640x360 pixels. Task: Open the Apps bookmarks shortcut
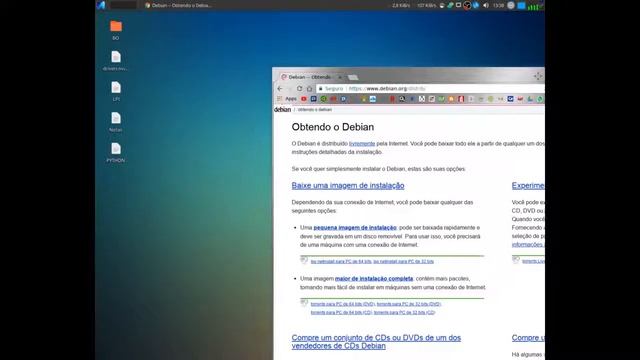287,99
